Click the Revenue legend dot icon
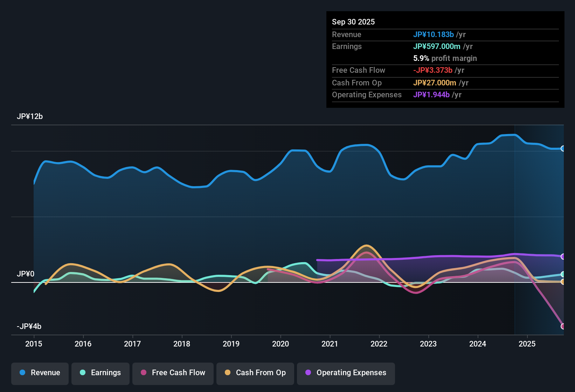Screen dimensions: 575x392 22,373
